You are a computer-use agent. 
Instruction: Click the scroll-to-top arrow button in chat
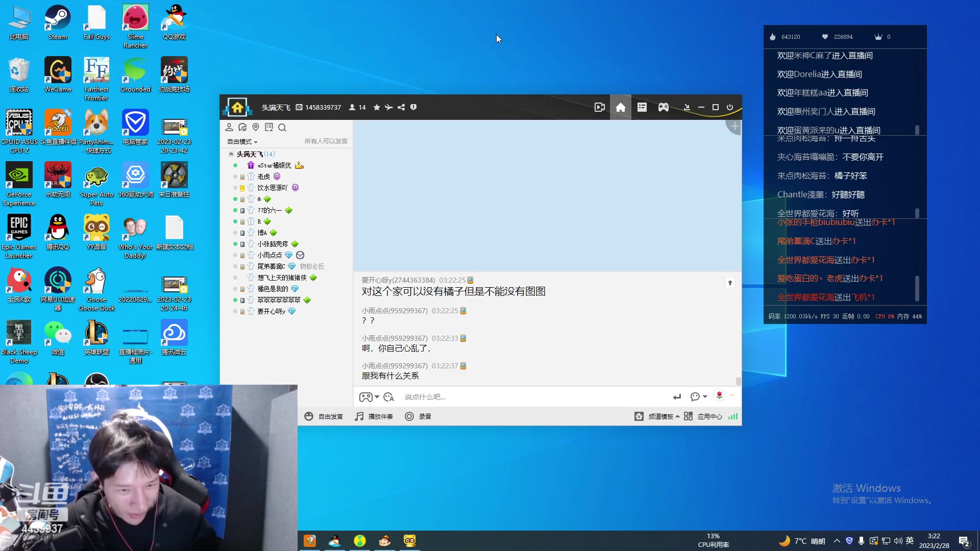pos(730,283)
